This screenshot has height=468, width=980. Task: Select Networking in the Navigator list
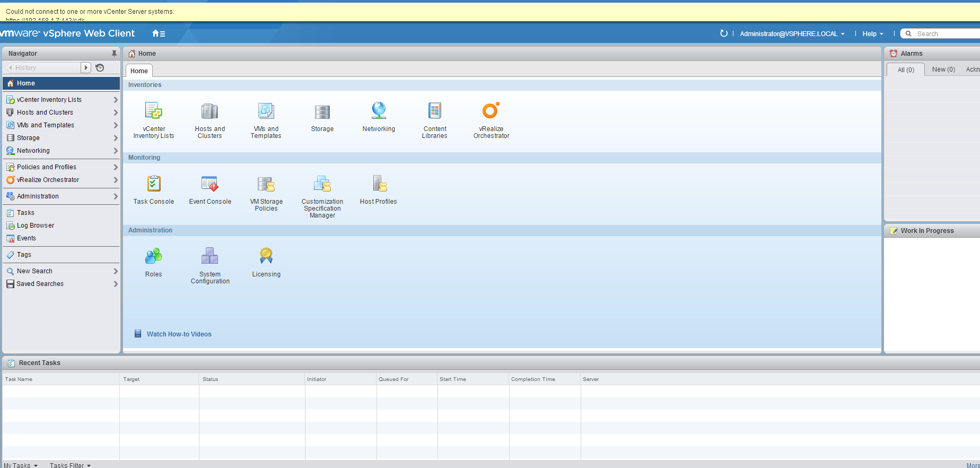61,151
